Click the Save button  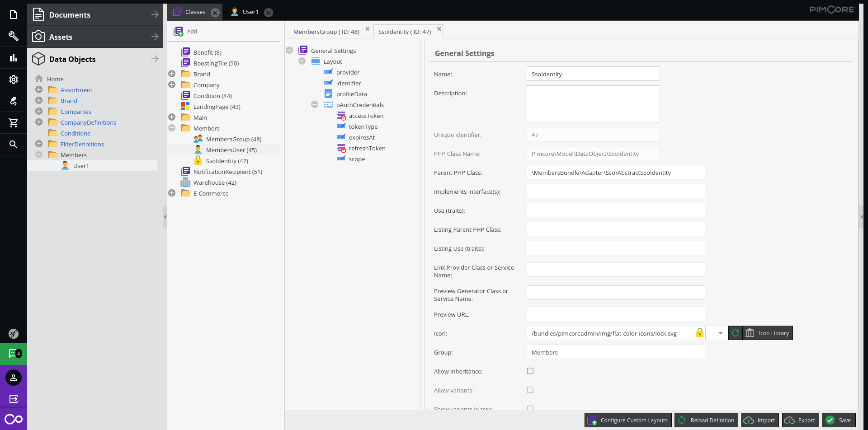(x=839, y=420)
